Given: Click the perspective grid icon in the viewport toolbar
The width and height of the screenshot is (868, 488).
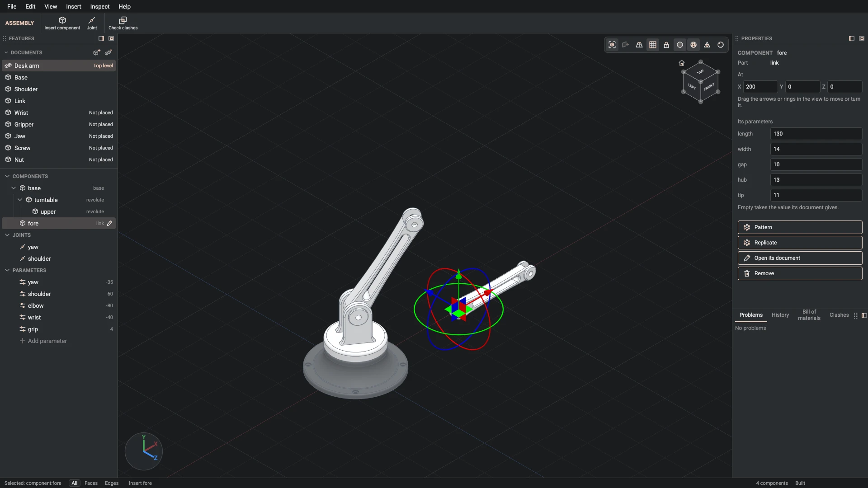Looking at the screenshot, I should point(639,45).
